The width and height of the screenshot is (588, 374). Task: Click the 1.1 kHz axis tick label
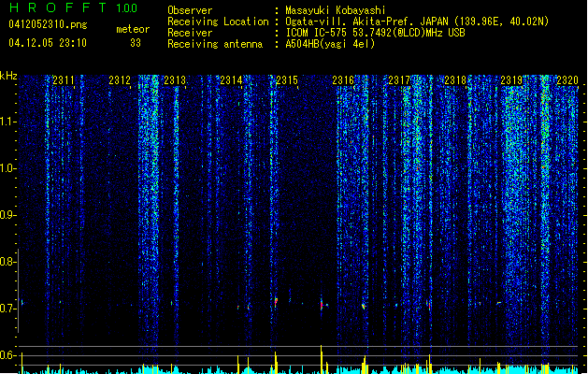(8, 122)
